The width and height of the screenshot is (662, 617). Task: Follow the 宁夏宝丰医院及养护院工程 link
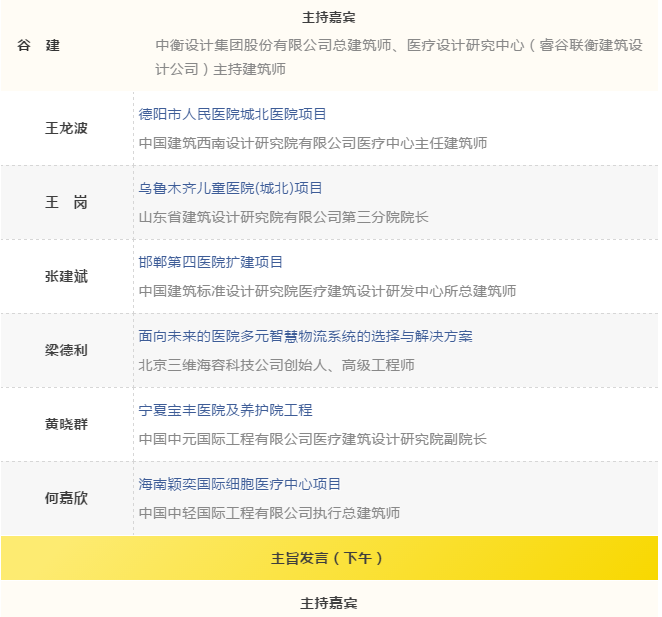click(x=225, y=410)
